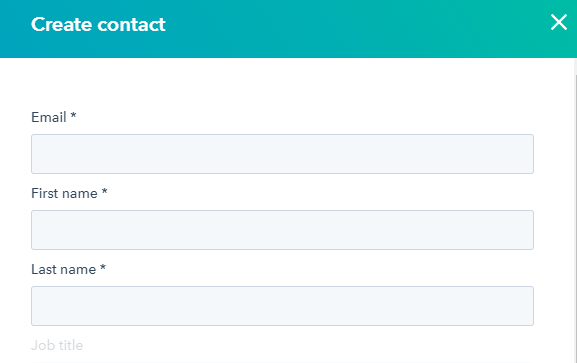Place cursor at right end of First name box

[528, 230]
